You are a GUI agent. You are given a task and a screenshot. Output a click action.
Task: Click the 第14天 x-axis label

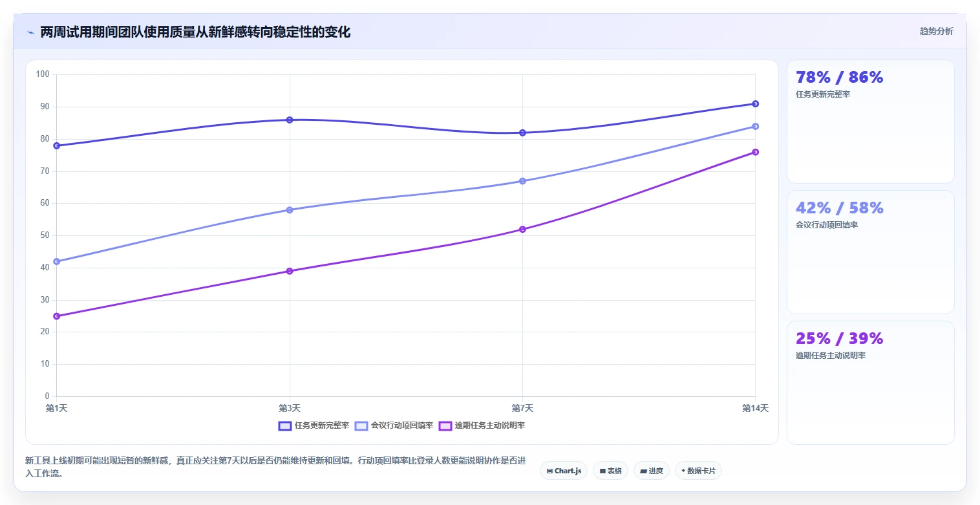755,408
